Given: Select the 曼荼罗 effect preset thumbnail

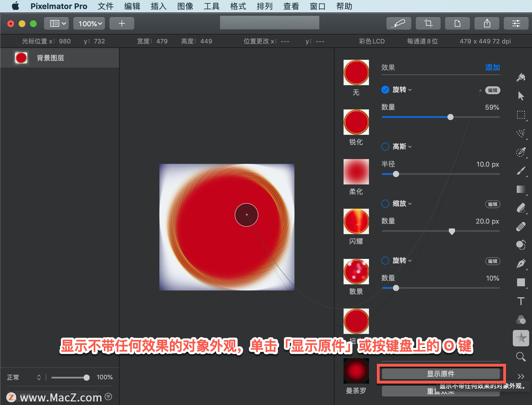Looking at the screenshot, I should [x=356, y=371].
